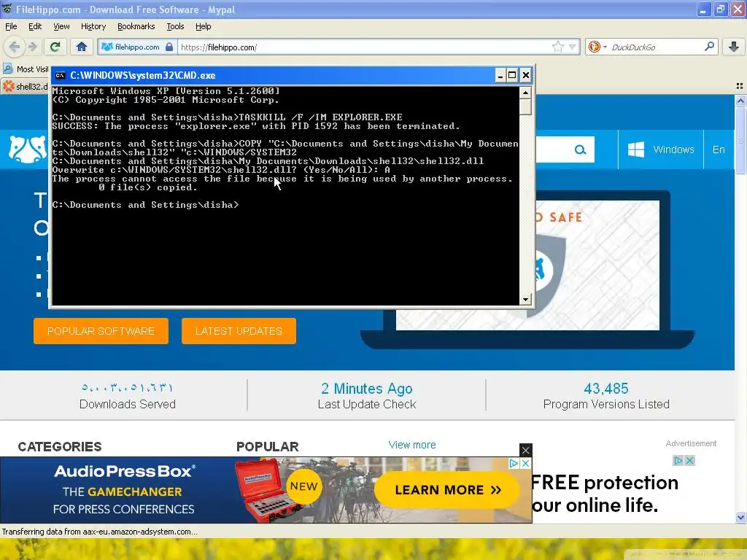Click page scrollbar down arrow
This screenshot has height=560, width=747.
click(x=740, y=517)
